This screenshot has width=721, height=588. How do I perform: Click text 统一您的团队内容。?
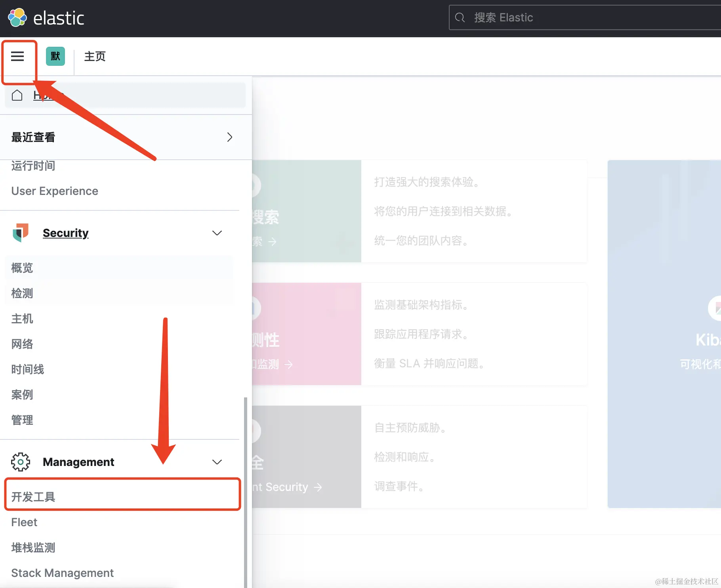pyautogui.click(x=422, y=241)
